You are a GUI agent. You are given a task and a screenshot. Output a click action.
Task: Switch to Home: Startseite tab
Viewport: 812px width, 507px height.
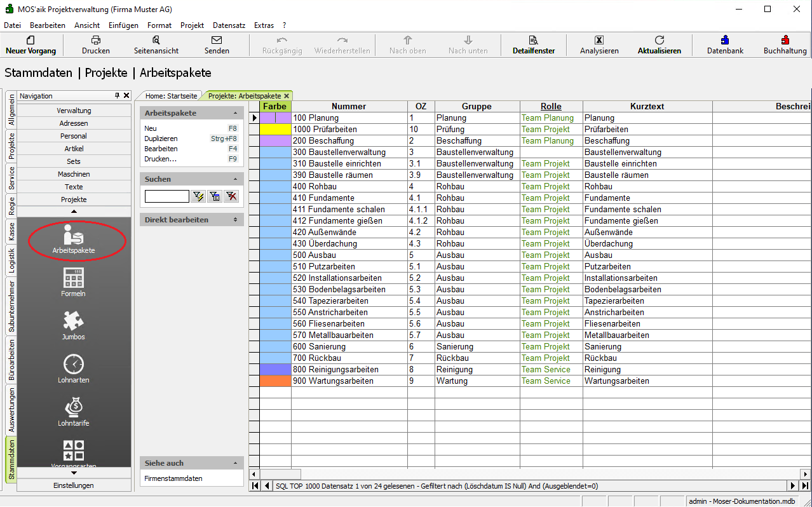coord(171,96)
